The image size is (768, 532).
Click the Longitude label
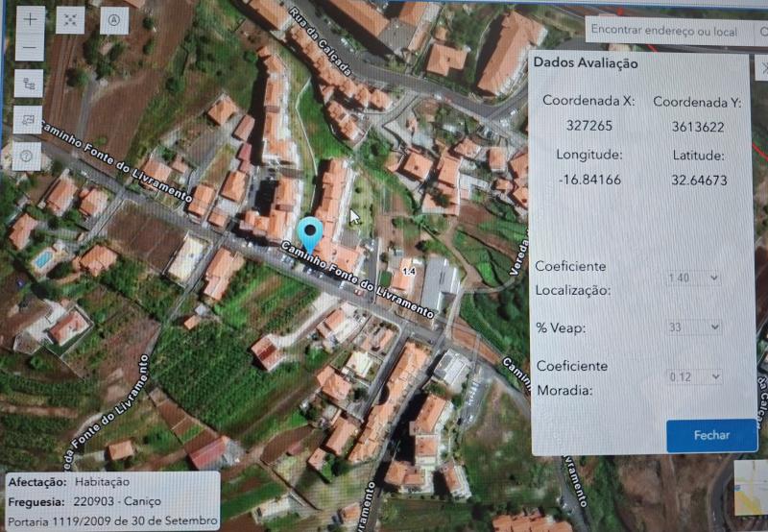click(x=589, y=155)
